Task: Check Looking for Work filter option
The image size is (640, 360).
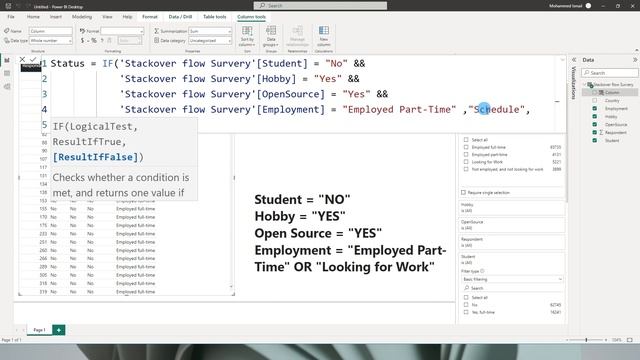Action: (466, 162)
